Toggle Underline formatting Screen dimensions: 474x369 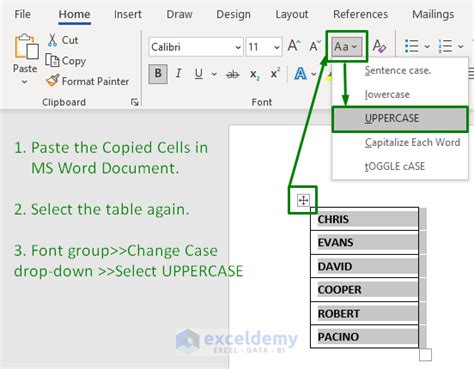pos(199,74)
